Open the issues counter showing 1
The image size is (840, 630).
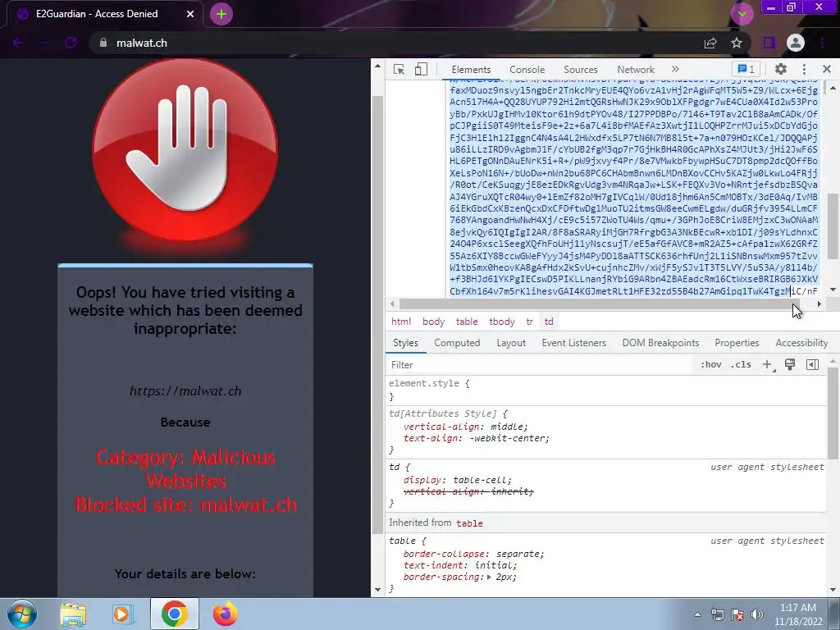[746, 69]
